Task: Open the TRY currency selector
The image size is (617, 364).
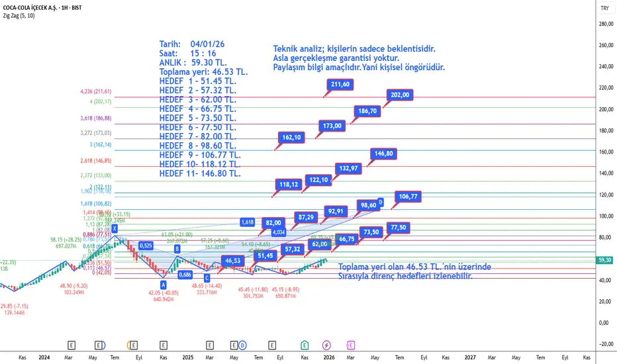Action: coord(605,8)
